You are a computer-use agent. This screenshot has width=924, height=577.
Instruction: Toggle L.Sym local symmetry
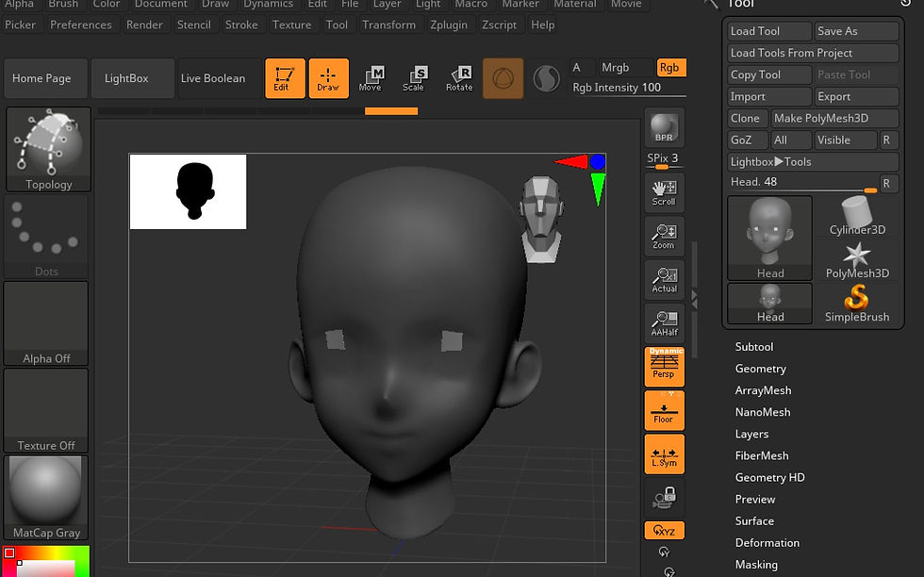coord(664,453)
